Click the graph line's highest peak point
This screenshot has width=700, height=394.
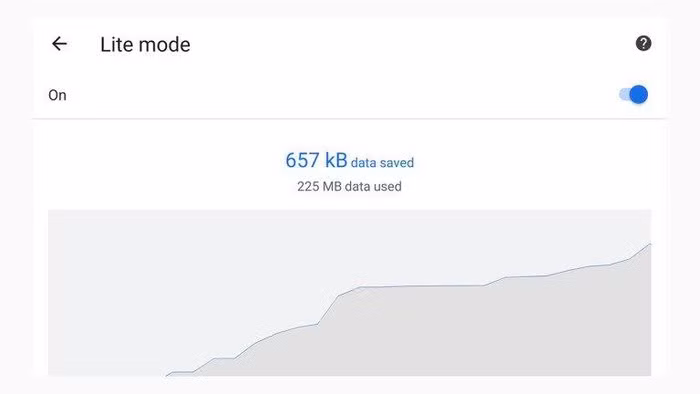pyautogui.click(x=650, y=244)
